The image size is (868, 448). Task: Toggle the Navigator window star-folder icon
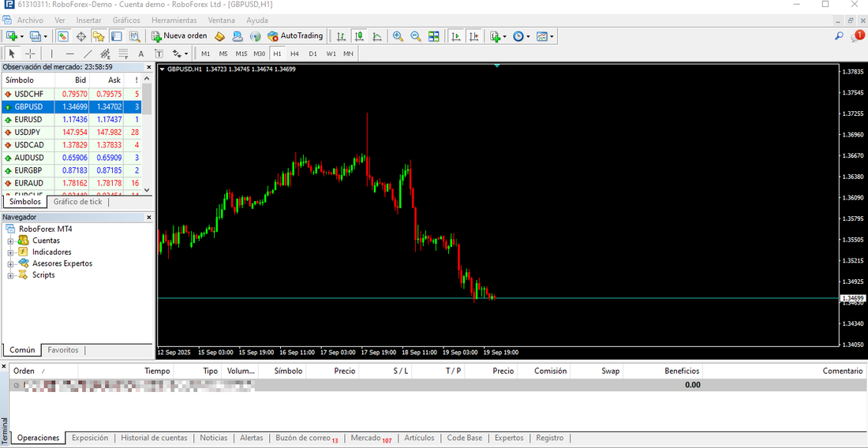tap(99, 36)
